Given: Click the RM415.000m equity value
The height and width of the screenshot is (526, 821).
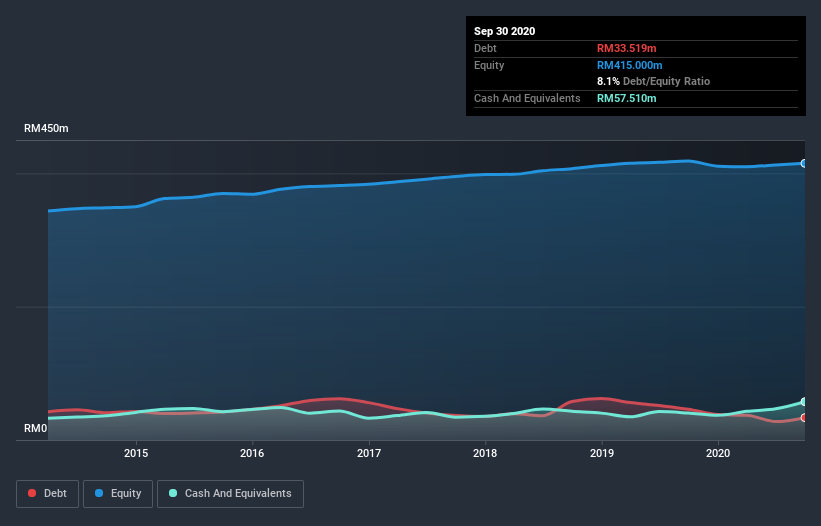Looking at the screenshot, I should tap(629, 65).
